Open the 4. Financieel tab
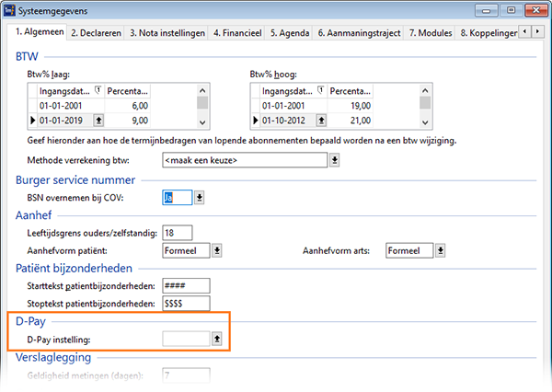 (x=237, y=33)
